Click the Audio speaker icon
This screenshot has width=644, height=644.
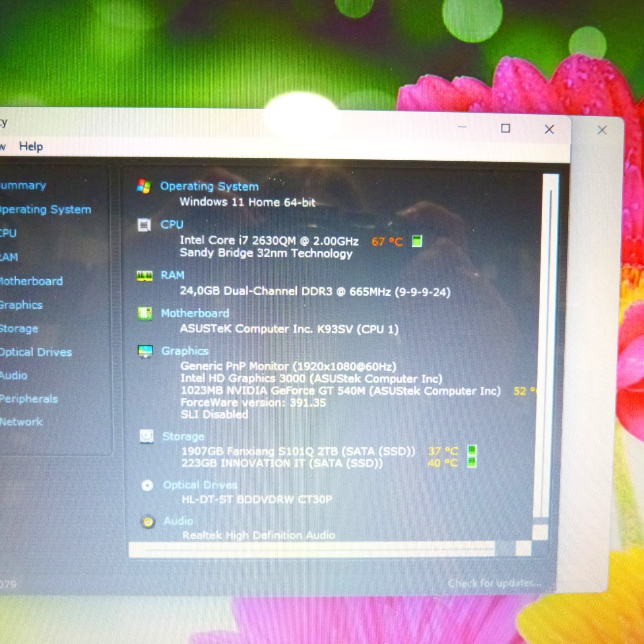[148, 522]
